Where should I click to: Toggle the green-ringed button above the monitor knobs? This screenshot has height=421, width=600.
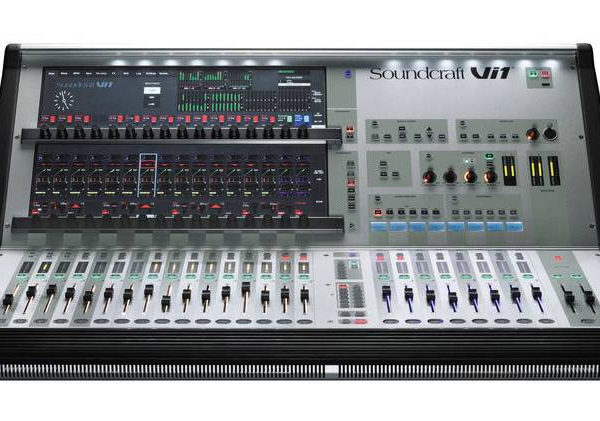click(489, 156)
